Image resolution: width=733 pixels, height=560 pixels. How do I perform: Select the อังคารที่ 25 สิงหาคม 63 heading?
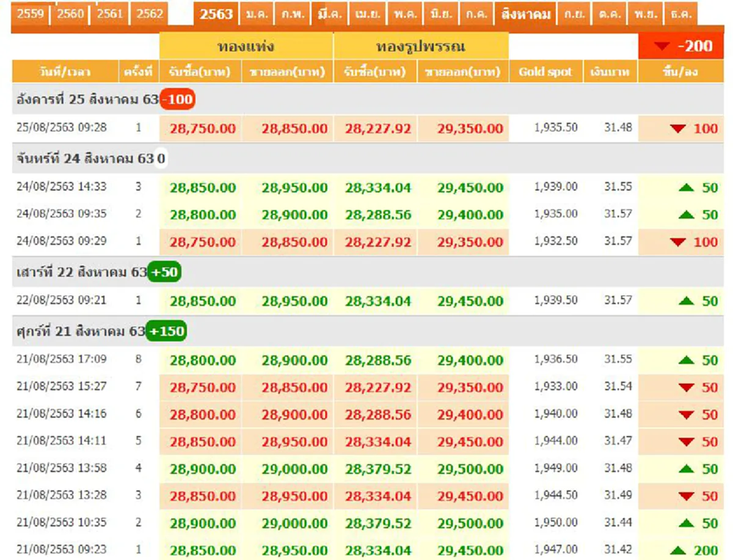pos(87,100)
